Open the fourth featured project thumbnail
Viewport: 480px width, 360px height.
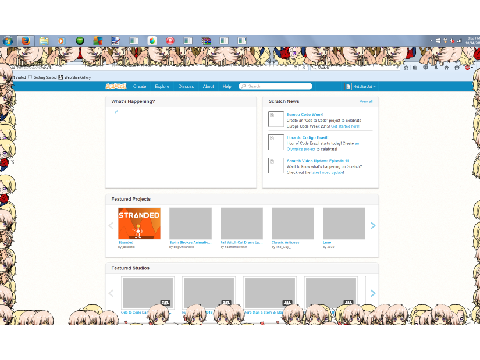tap(293, 223)
